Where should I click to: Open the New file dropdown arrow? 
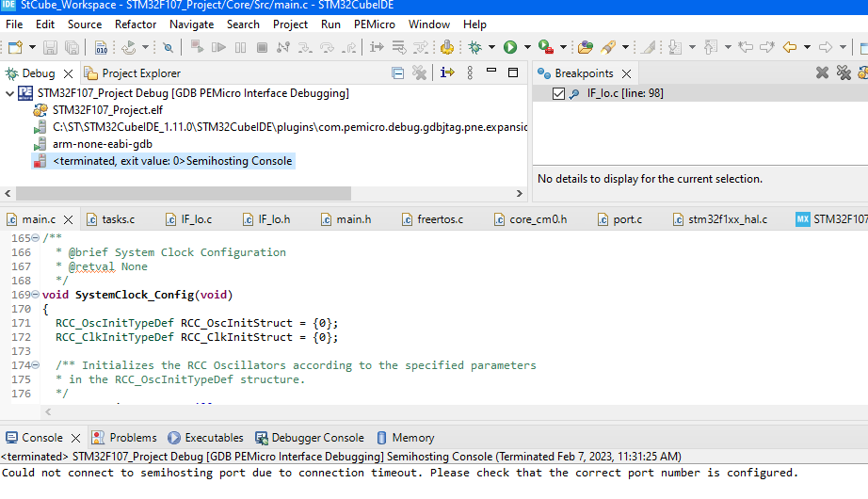[x=32, y=48]
